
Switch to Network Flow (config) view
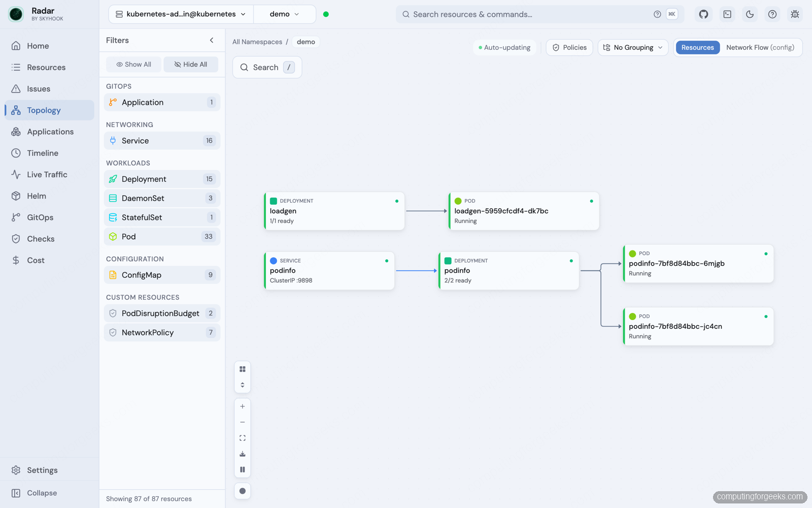coord(760,47)
